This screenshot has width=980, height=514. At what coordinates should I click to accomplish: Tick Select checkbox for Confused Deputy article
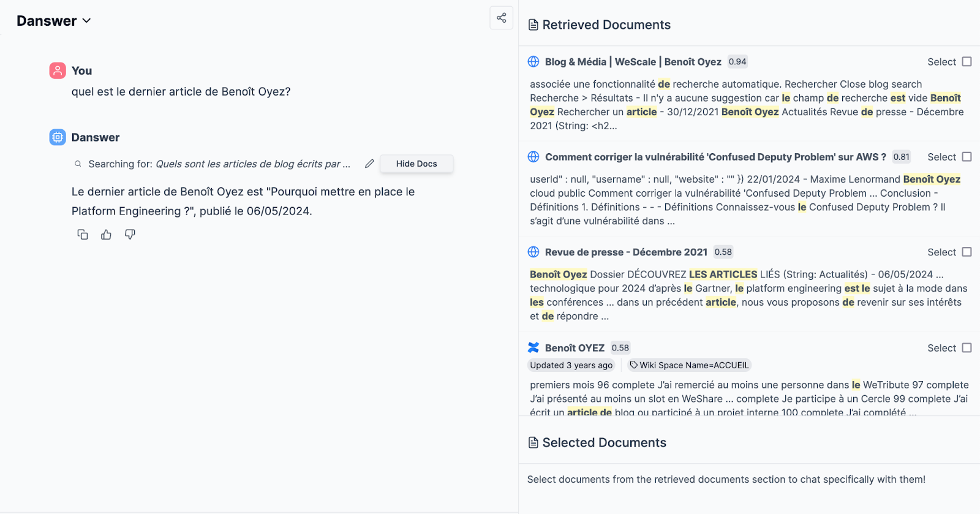tap(967, 157)
